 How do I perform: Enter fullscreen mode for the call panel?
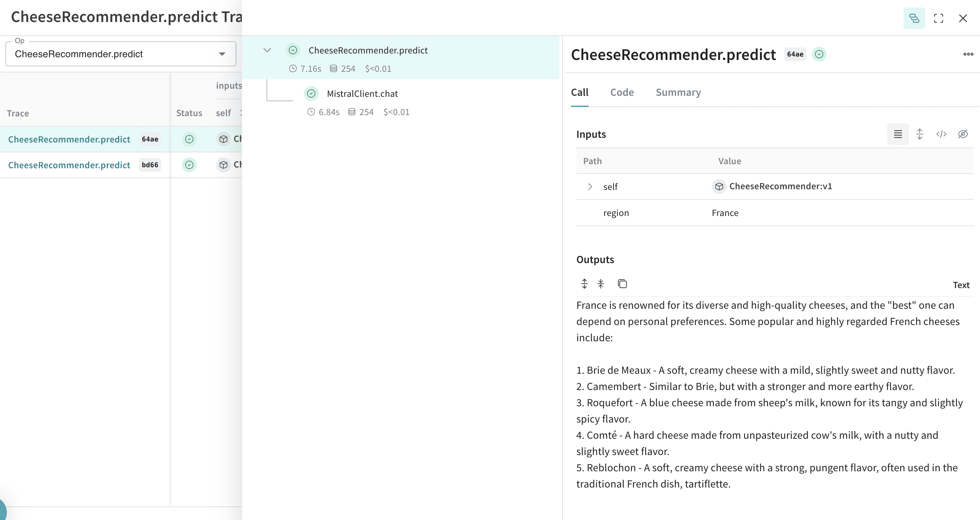[x=939, y=18]
